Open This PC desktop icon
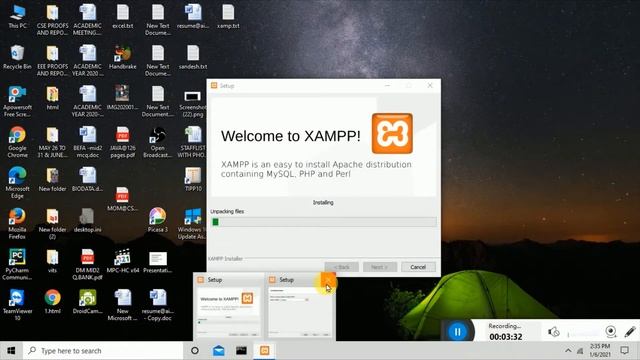Screen dimensions: 640x360 click(17, 16)
